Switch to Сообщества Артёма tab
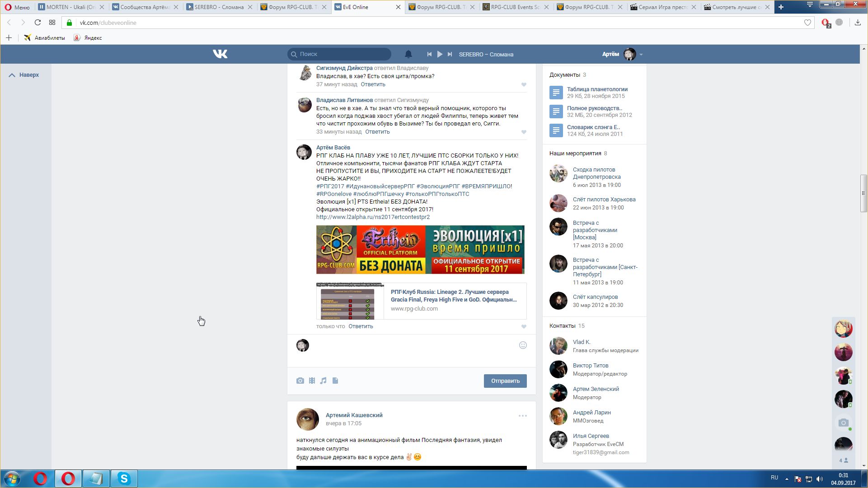This screenshot has width=868, height=488. [145, 7]
